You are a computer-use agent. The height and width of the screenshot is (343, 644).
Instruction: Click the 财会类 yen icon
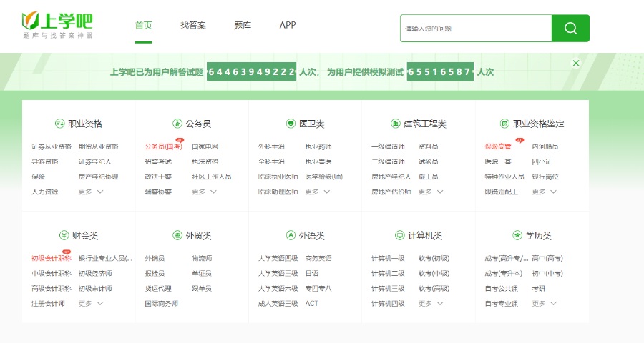[x=64, y=235]
